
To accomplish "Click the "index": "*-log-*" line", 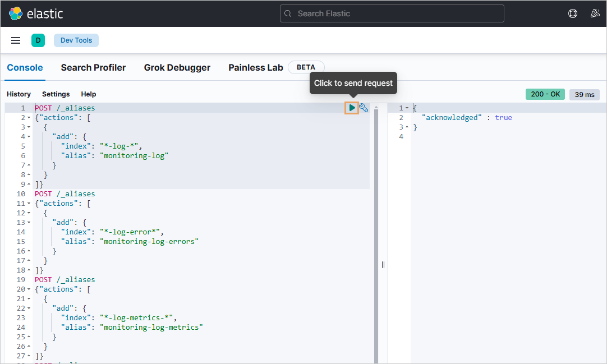I will [102, 146].
